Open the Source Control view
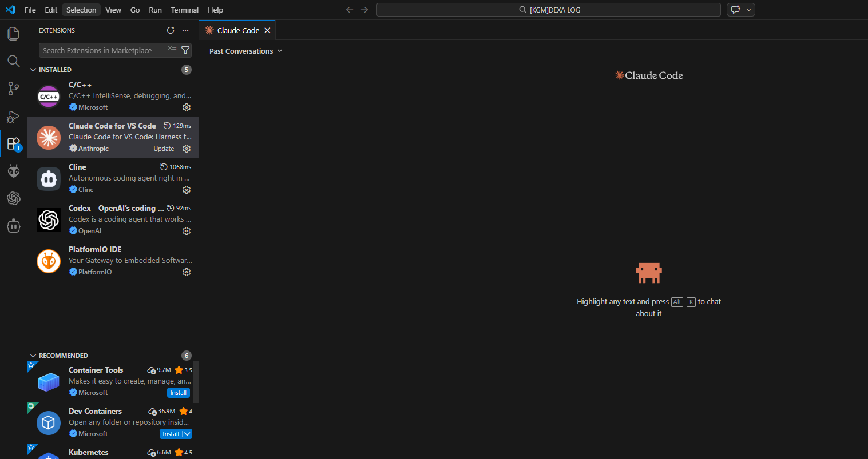Viewport: 868px width, 459px height. (x=13, y=89)
